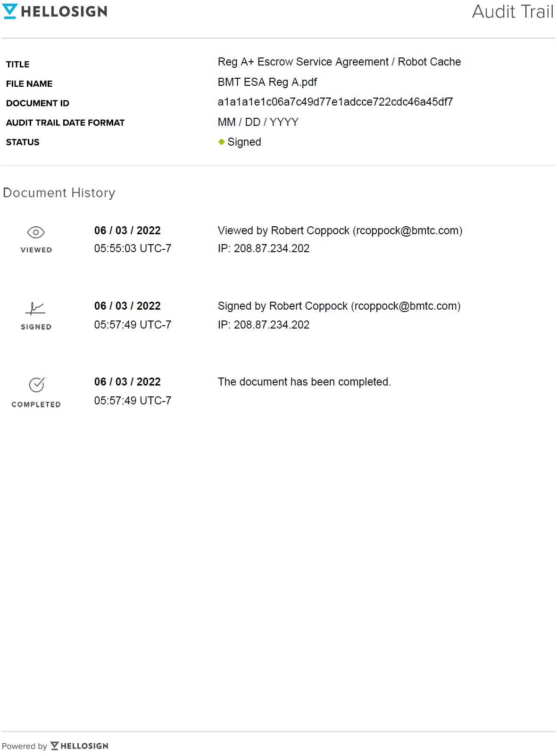Screen dimensions: 557x756
Task: Click the Signed signature icon
Action: pos(35,308)
